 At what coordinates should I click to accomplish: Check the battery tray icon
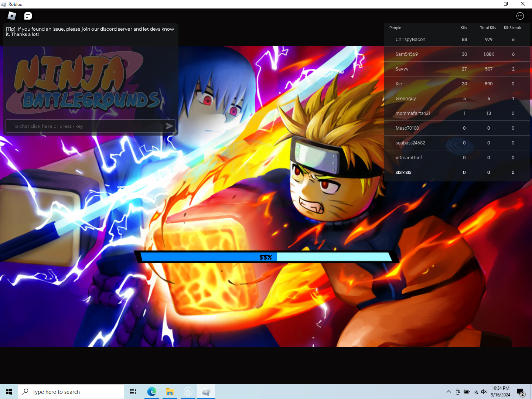467,392
